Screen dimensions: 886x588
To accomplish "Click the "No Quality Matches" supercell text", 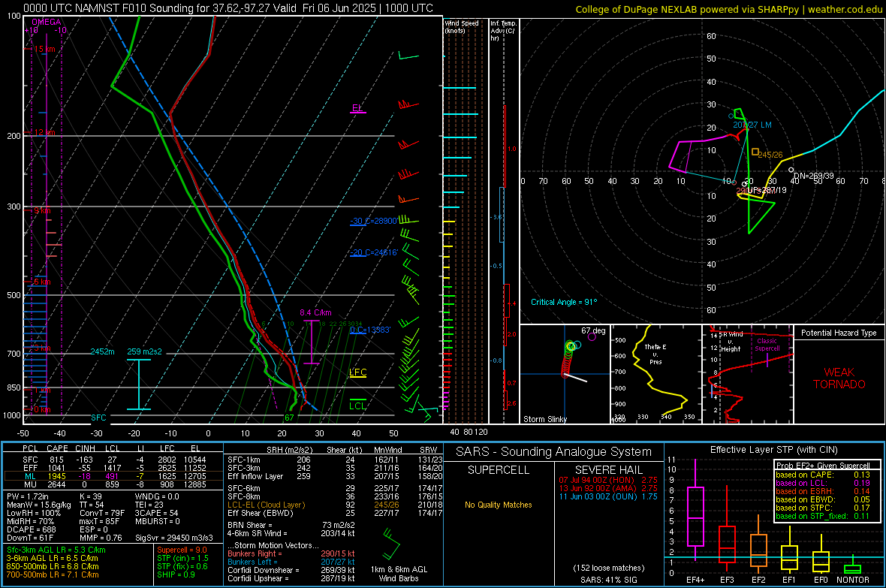I will coord(499,505).
